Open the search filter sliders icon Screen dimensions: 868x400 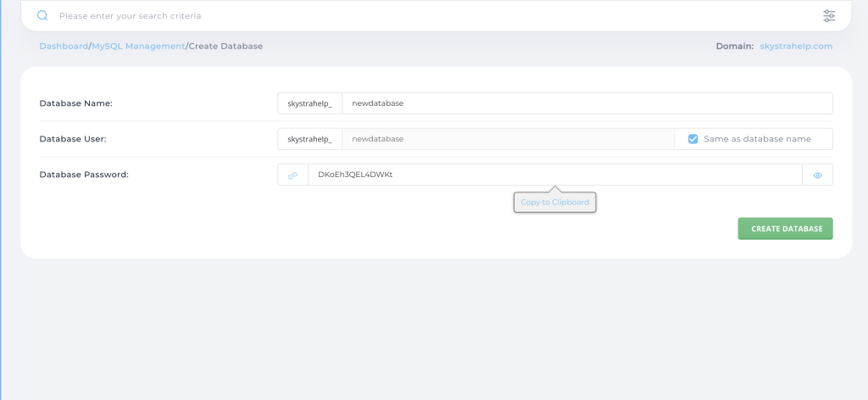click(828, 15)
